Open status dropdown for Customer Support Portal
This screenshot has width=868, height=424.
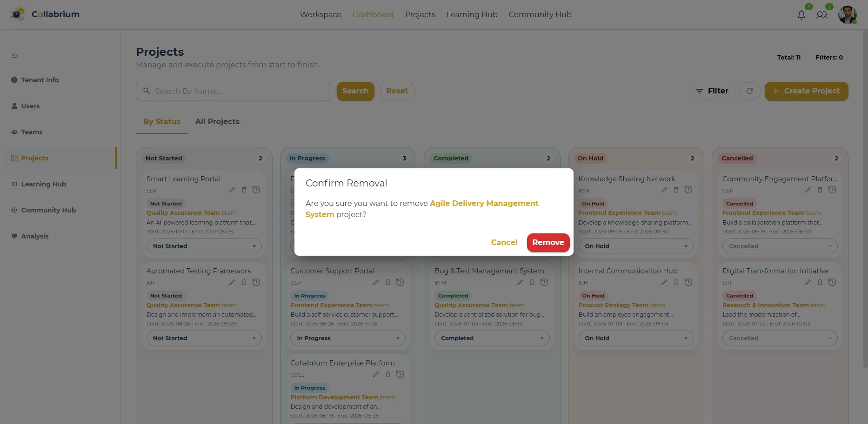click(x=348, y=338)
